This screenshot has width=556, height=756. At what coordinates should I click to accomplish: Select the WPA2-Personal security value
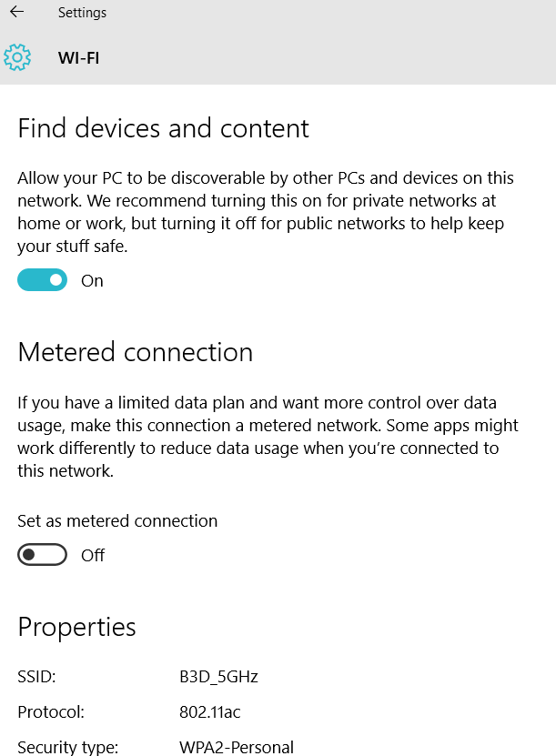(x=237, y=747)
